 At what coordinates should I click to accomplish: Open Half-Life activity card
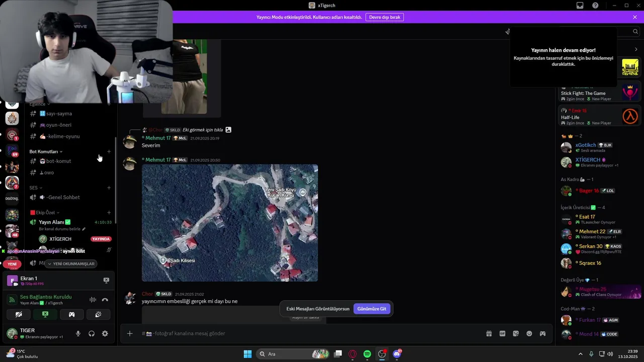point(600,117)
